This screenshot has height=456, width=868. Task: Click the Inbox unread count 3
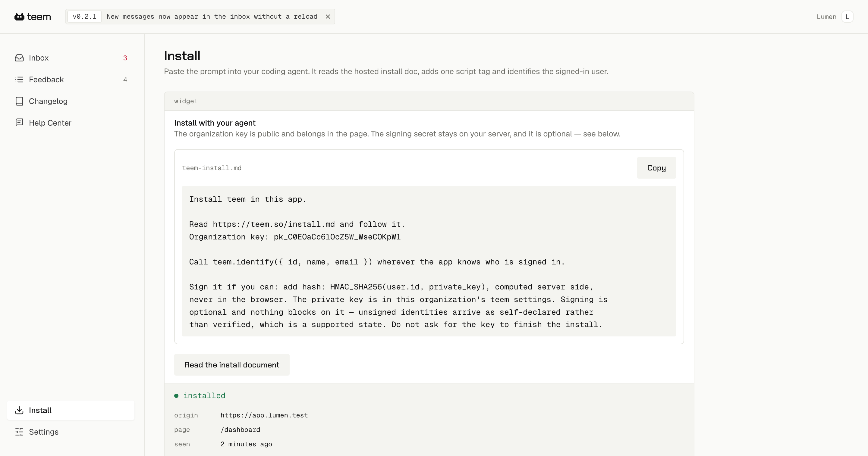(x=125, y=58)
